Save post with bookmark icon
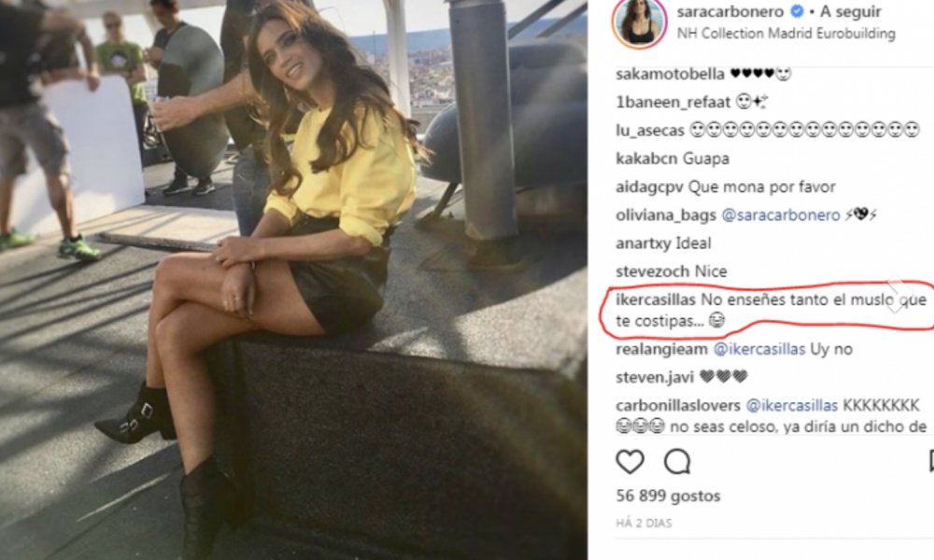This screenshot has height=560, width=934. coord(930,462)
